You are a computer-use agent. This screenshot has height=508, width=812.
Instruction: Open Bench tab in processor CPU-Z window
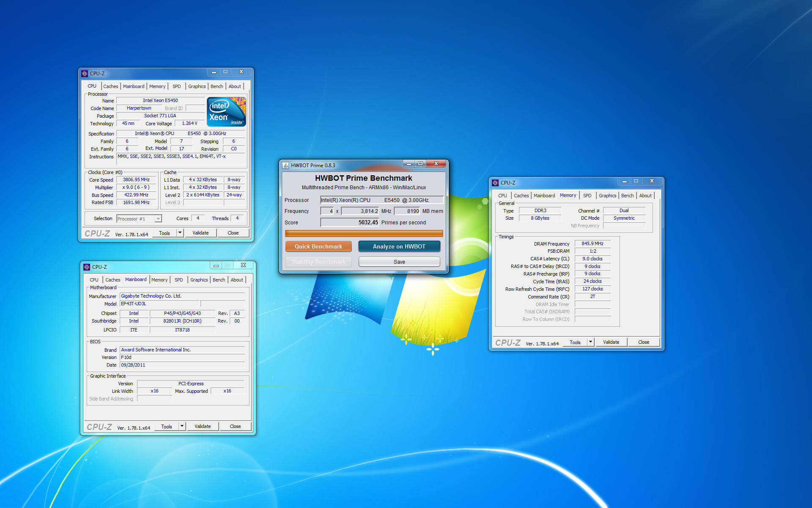tap(217, 86)
